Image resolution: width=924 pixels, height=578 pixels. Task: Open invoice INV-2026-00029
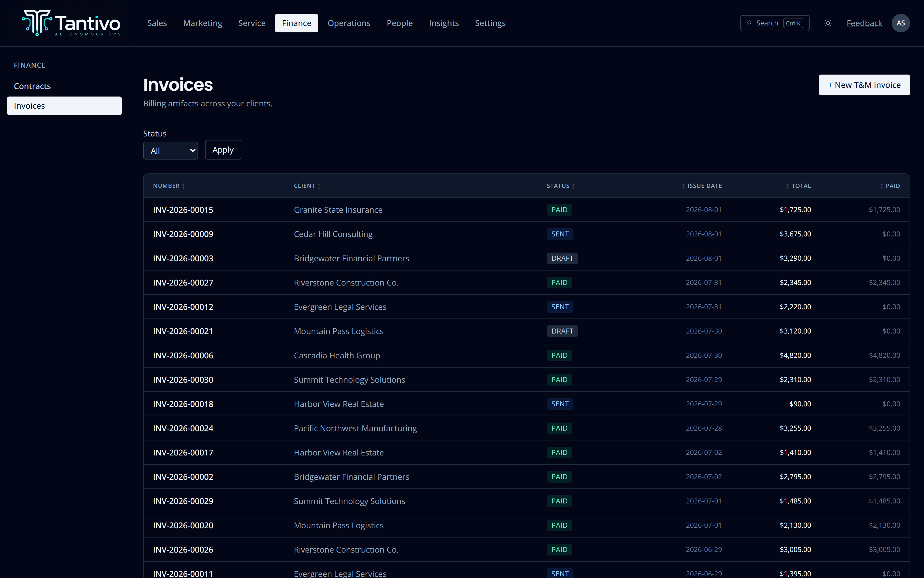[183, 501]
